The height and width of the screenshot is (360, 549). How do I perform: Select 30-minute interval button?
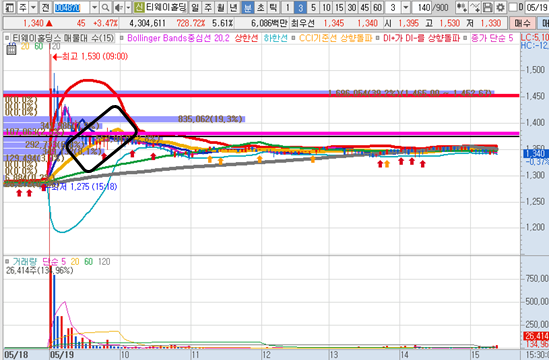click(352, 7)
